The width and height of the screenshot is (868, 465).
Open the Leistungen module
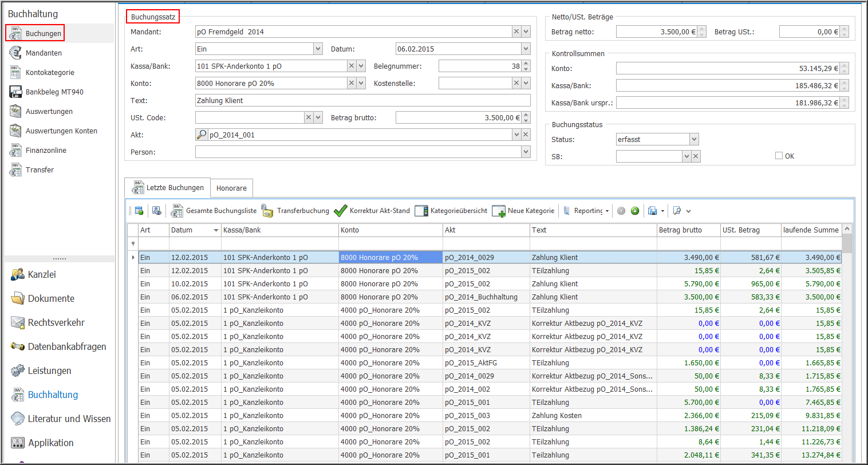[x=49, y=371]
